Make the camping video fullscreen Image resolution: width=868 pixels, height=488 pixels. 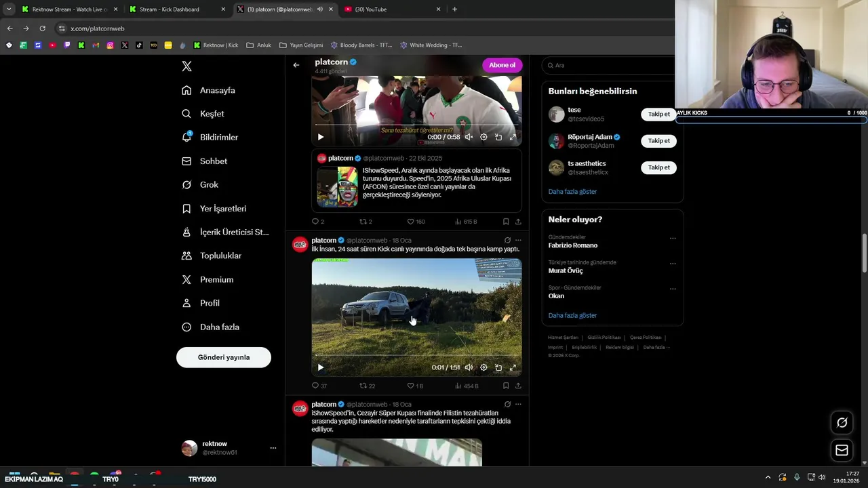[513, 367]
